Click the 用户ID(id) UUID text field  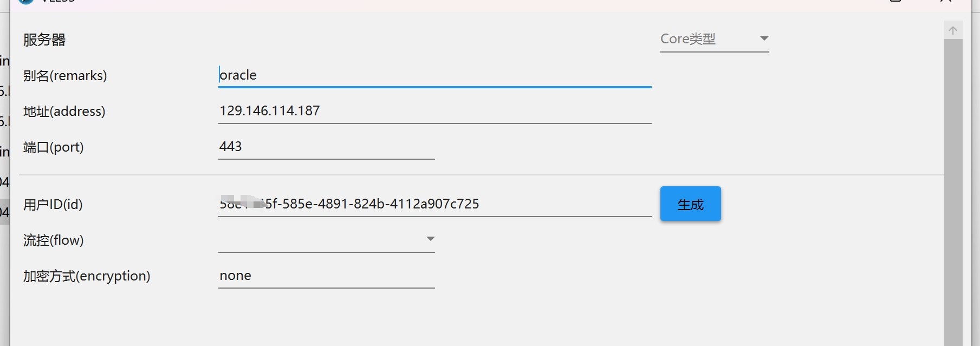[x=434, y=204]
